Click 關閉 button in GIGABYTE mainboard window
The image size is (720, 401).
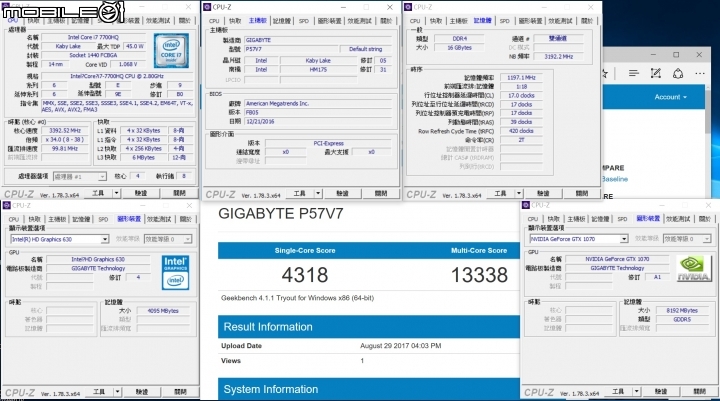pos(381,193)
